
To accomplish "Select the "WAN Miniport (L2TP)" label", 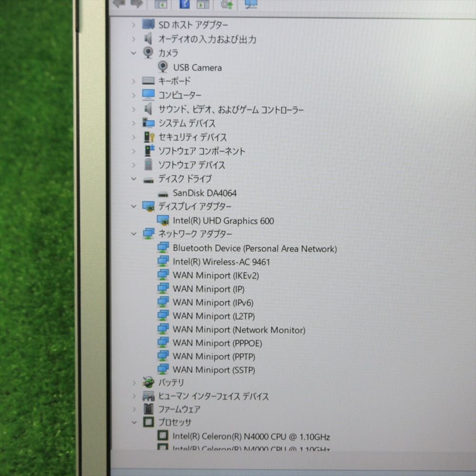I will [214, 316].
